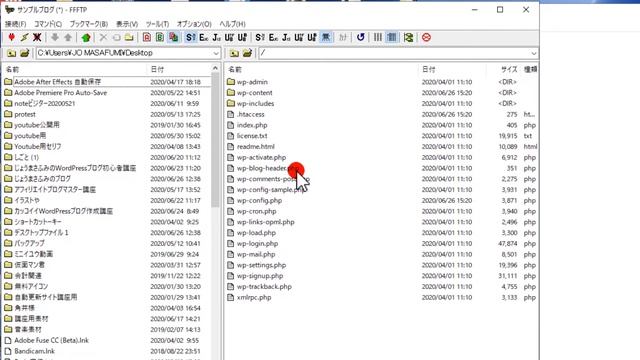Open the 接続(F) menu

16,24
